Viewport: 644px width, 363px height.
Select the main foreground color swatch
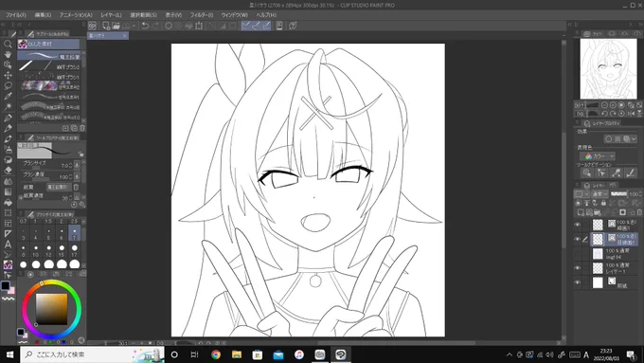pos(5,285)
